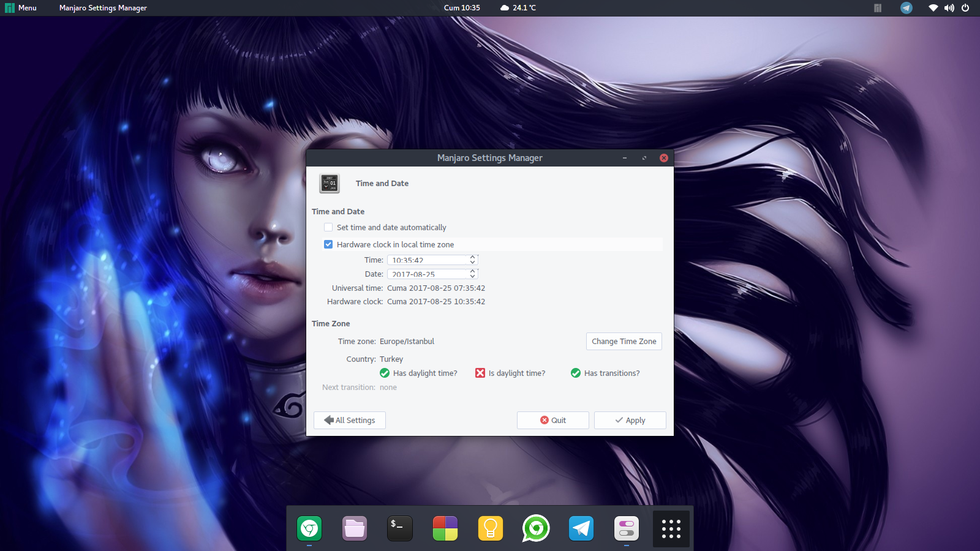980x551 pixels.
Task: Open the settings toggles dock icon
Action: (627, 528)
